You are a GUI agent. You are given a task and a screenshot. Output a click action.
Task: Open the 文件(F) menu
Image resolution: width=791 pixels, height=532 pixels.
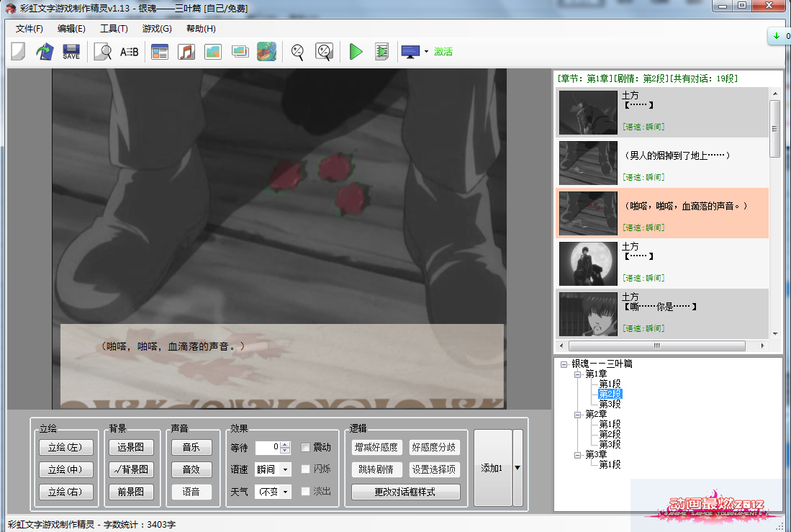pos(30,29)
